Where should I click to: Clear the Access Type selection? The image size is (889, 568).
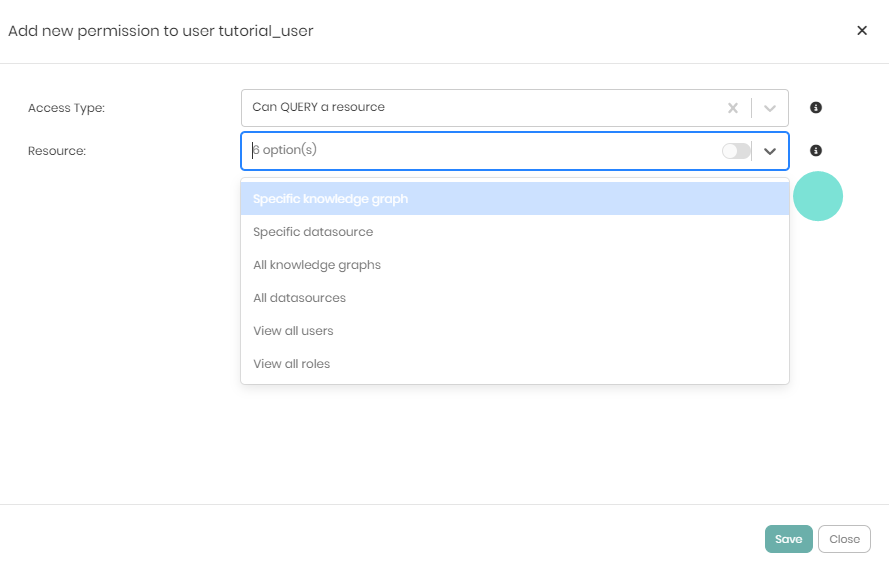[733, 108]
